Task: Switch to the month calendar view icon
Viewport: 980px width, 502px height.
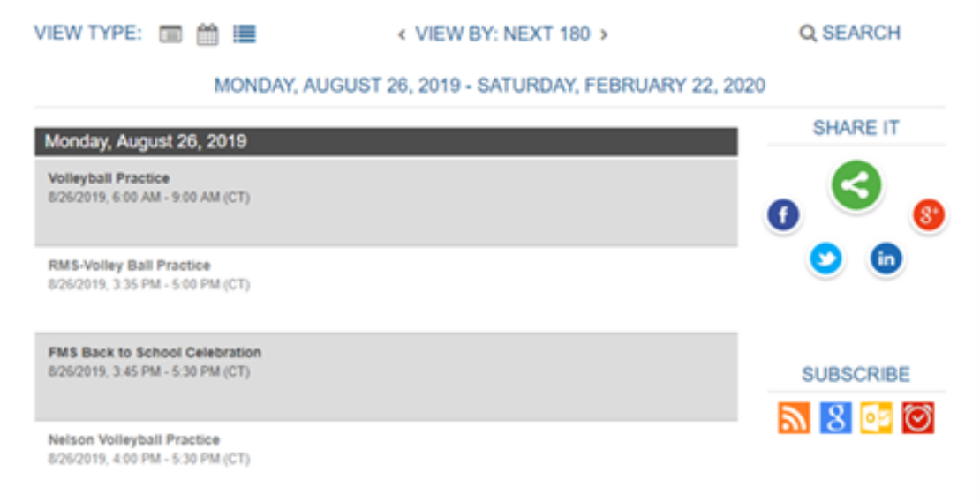Action: (x=207, y=34)
